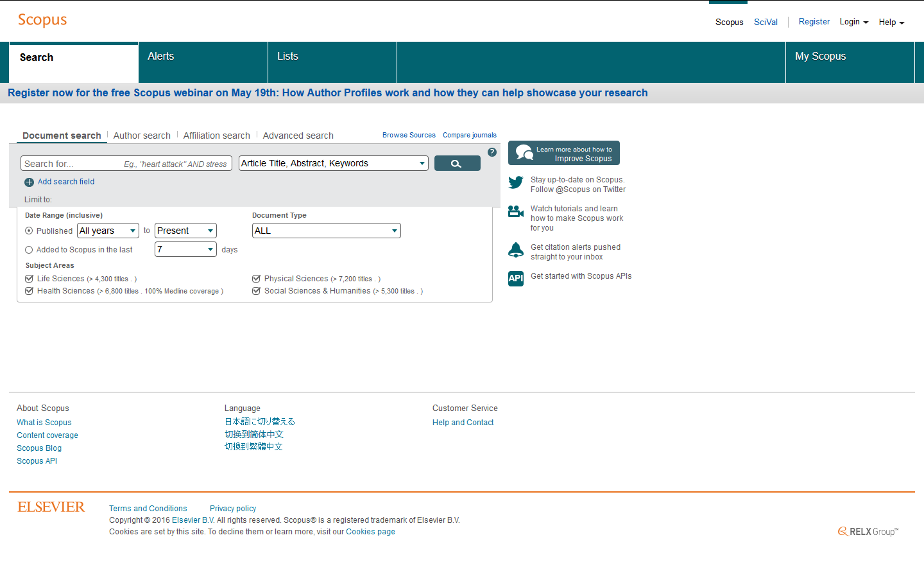
Task: Open the Scopus webinar registration banner
Action: tap(328, 92)
